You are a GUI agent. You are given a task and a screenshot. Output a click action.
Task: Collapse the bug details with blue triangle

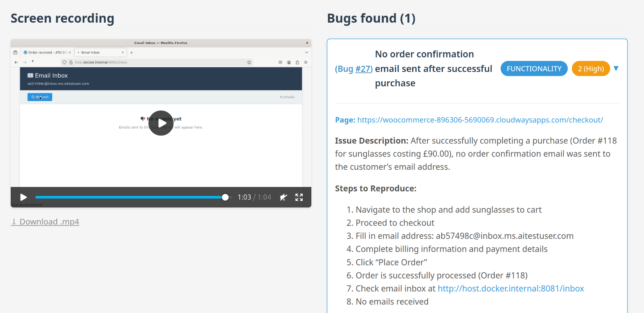coord(616,69)
